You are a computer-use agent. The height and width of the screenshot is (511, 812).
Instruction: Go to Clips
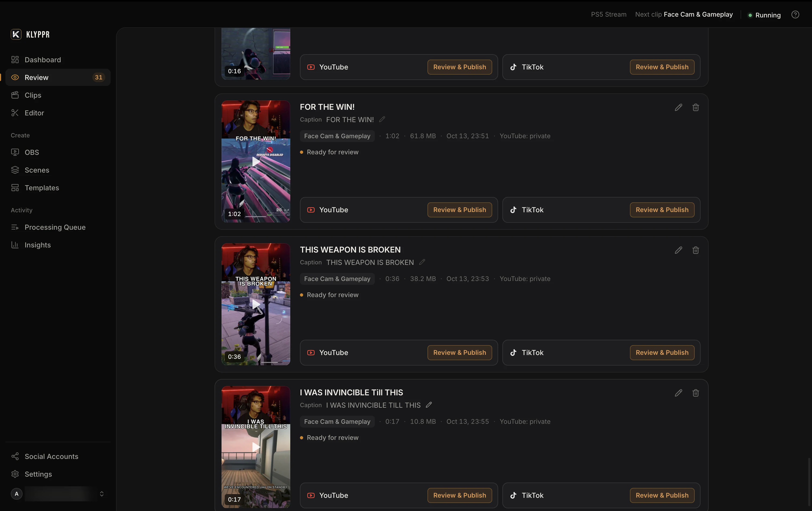pos(58,95)
